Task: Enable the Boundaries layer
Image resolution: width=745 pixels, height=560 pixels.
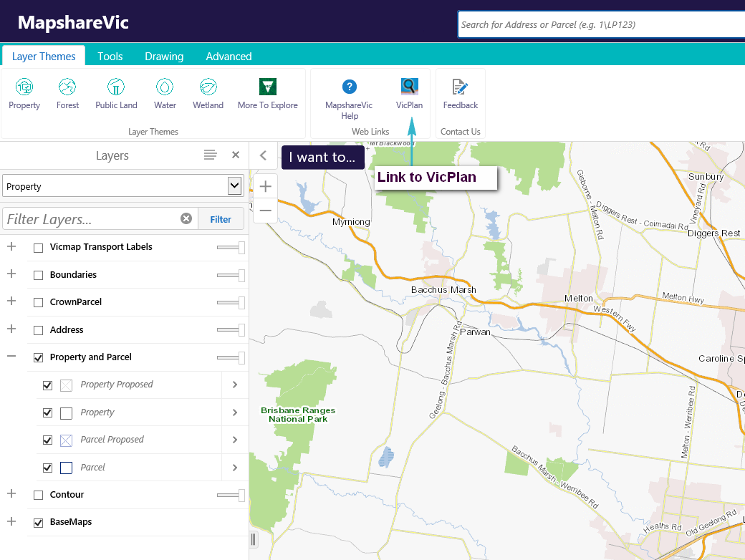Action: [x=39, y=275]
